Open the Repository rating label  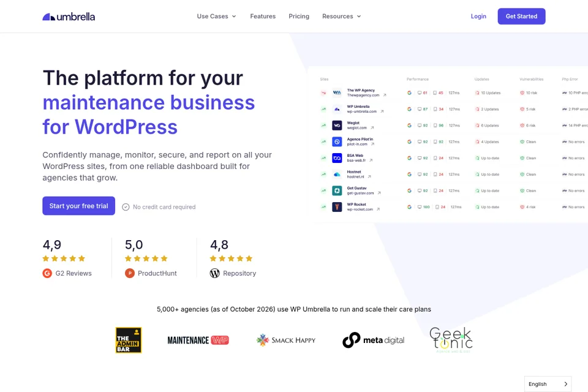pos(239,273)
